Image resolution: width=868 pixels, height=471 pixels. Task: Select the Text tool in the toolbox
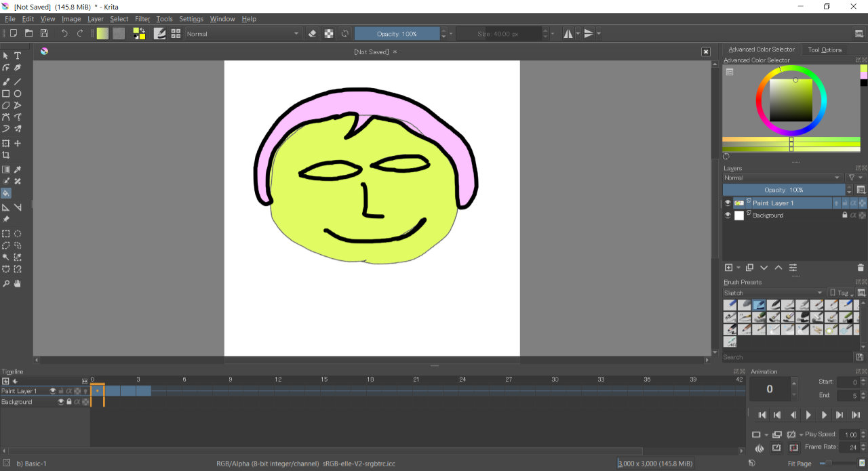point(18,56)
